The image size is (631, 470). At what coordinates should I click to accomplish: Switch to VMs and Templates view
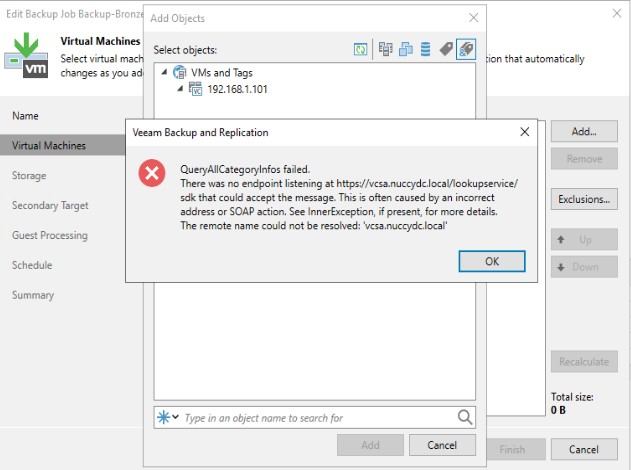406,49
